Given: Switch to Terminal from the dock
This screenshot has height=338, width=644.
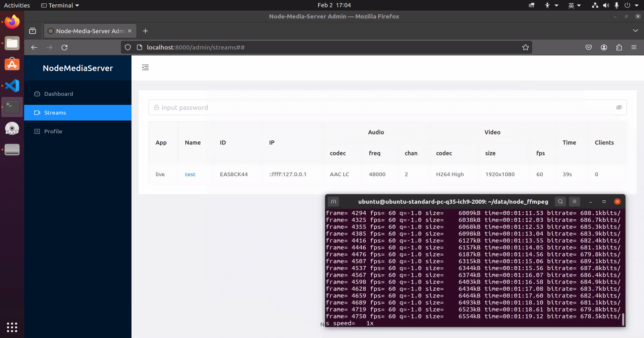Looking at the screenshot, I should 12,107.
